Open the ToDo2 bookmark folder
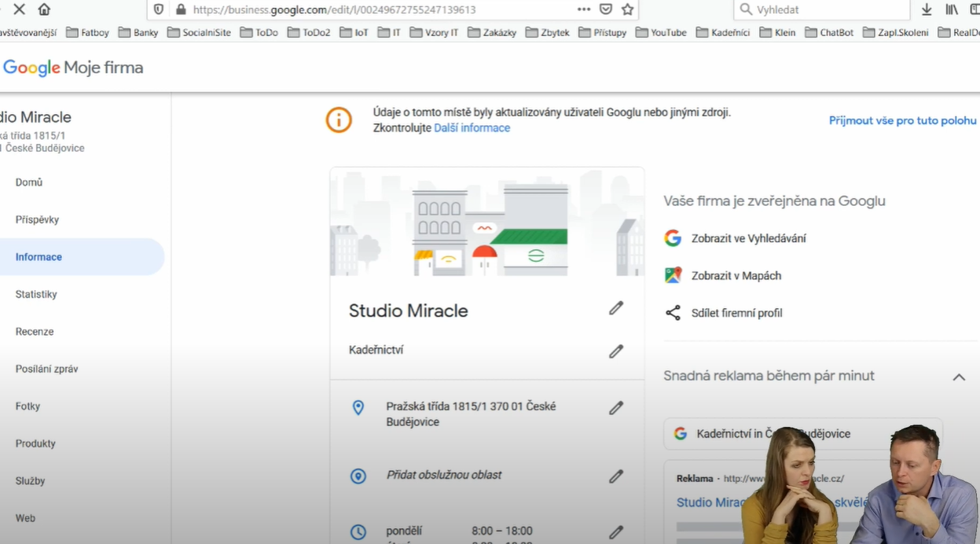The image size is (980, 544). pos(308,32)
